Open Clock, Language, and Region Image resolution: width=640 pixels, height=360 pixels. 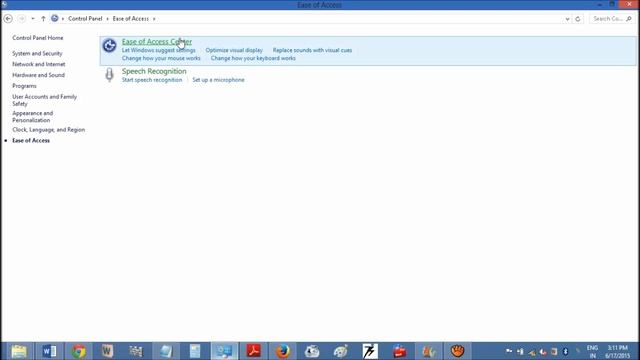click(x=49, y=130)
